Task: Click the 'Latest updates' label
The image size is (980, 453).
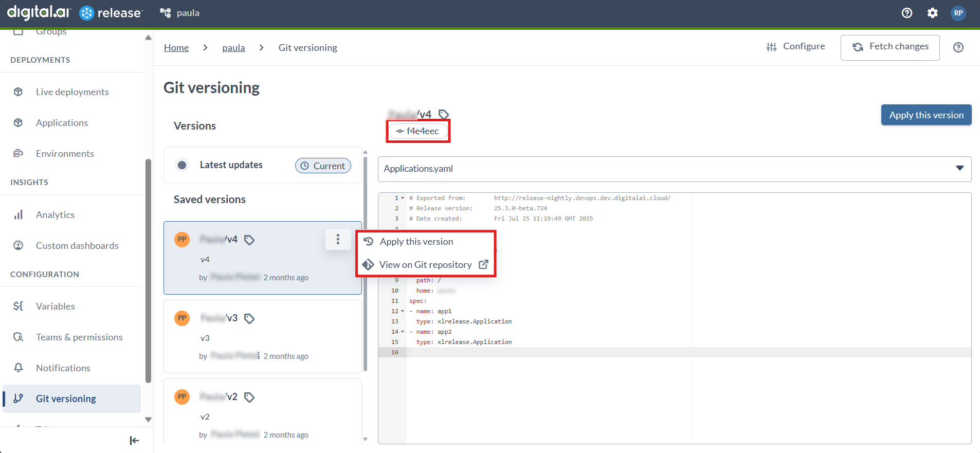Action: coord(231,165)
